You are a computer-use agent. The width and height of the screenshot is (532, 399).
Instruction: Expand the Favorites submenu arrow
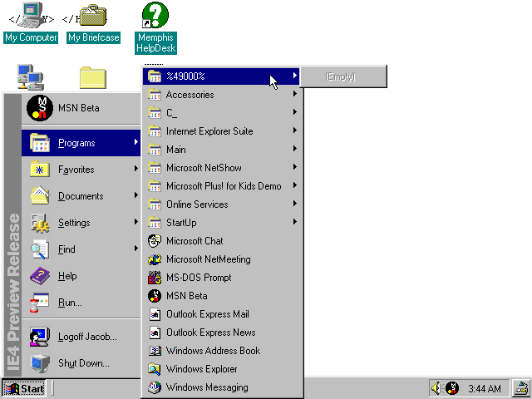[x=136, y=169]
